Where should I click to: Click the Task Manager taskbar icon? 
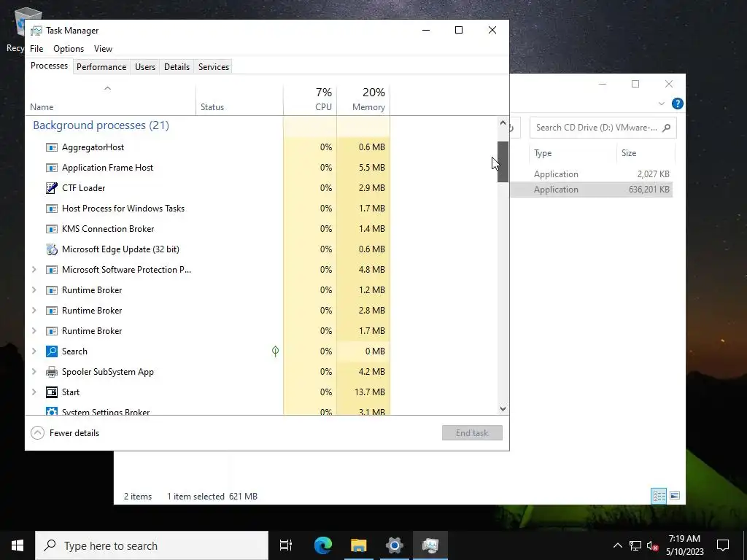(430, 545)
